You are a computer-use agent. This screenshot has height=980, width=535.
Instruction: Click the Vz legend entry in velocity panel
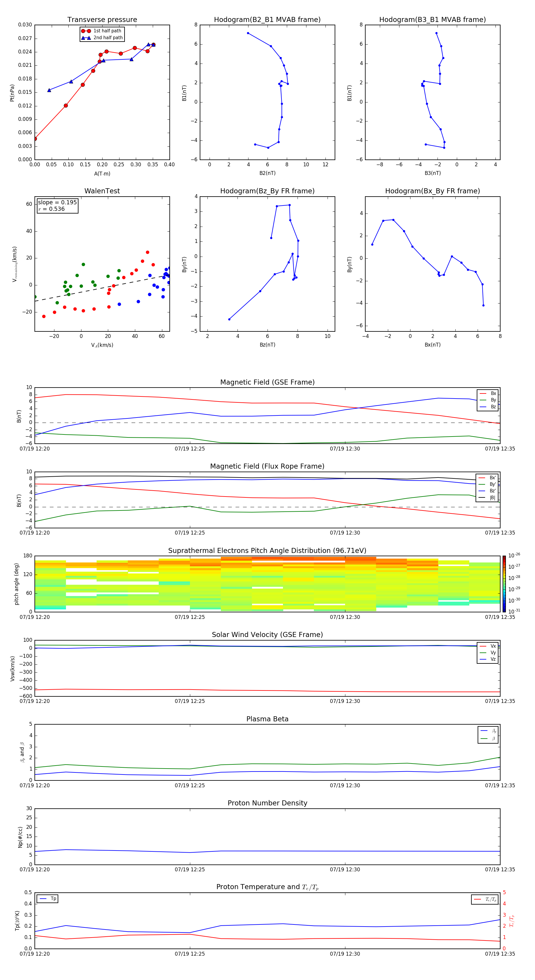(488, 659)
